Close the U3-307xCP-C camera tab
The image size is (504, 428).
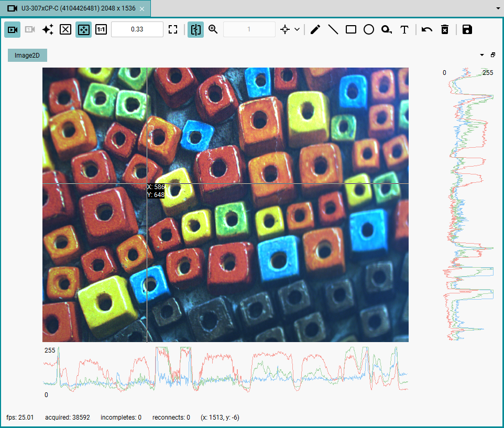coord(142,9)
